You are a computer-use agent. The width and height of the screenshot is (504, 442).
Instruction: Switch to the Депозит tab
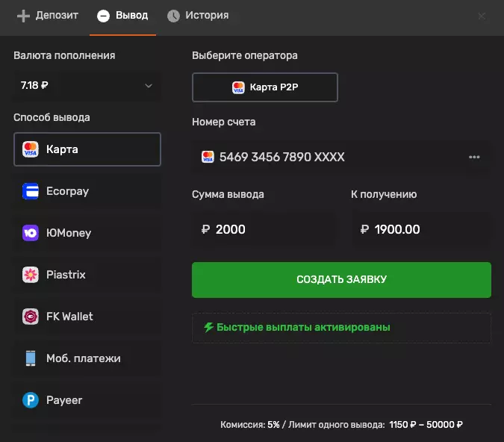pos(47,16)
